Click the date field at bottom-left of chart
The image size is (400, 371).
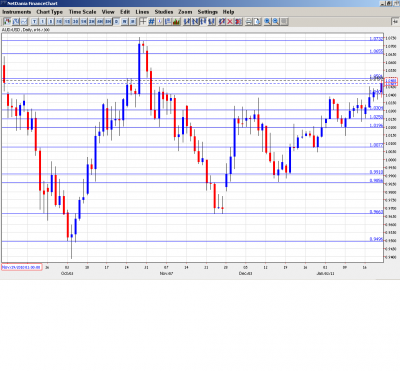click(x=22, y=267)
